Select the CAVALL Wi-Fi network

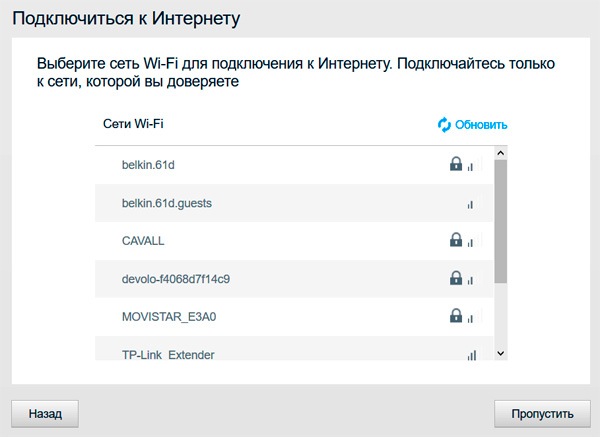coord(143,241)
